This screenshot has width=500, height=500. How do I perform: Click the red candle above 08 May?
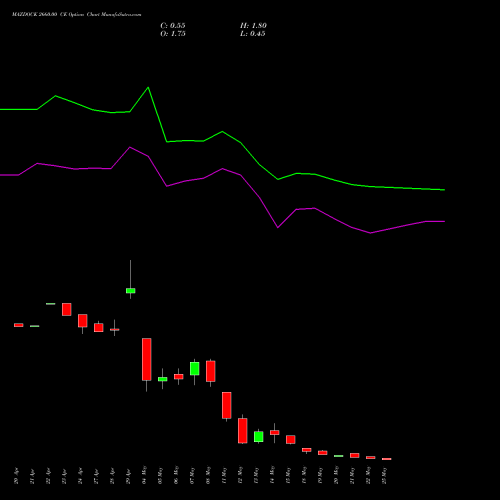click(x=211, y=371)
